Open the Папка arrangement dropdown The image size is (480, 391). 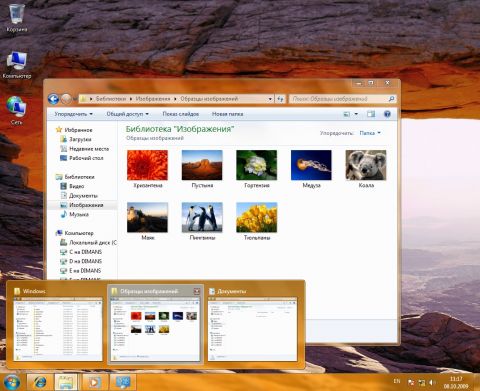point(370,133)
